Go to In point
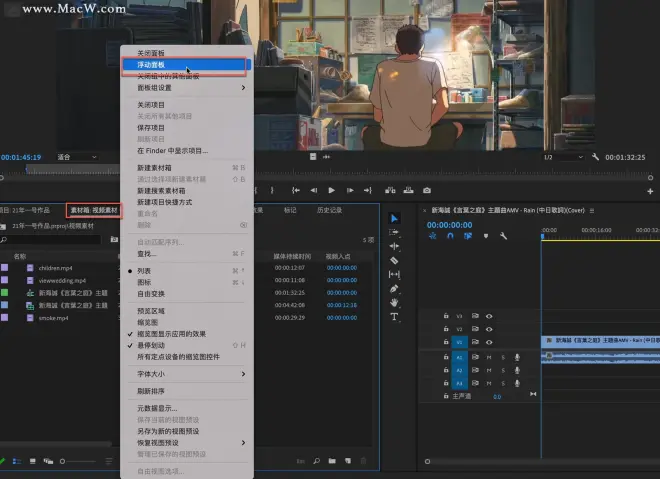 click(296, 190)
